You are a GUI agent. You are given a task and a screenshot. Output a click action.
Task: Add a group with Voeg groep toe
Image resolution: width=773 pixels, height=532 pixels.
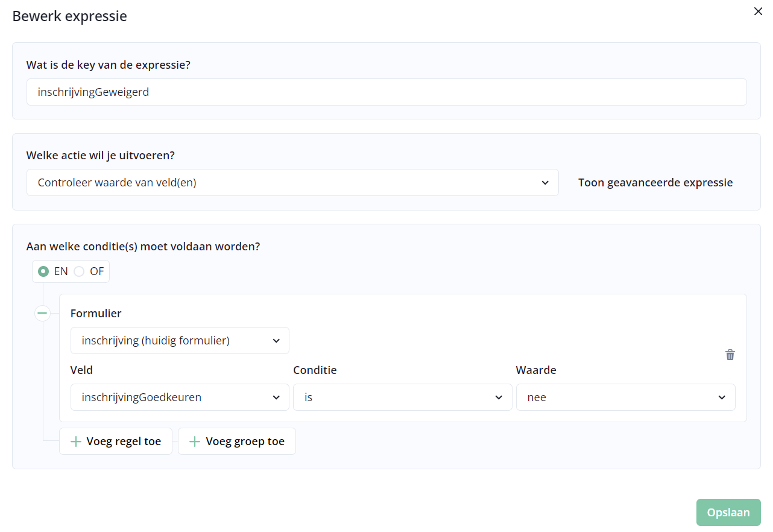[x=237, y=442]
